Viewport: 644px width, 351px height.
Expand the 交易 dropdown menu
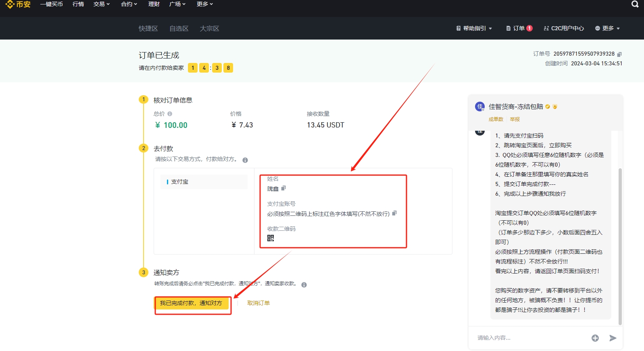[x=102, y=4]
